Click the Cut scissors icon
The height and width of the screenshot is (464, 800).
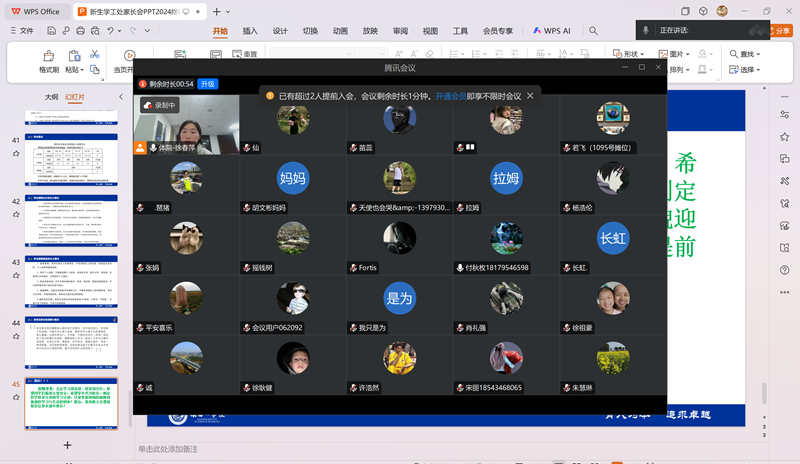95,54
